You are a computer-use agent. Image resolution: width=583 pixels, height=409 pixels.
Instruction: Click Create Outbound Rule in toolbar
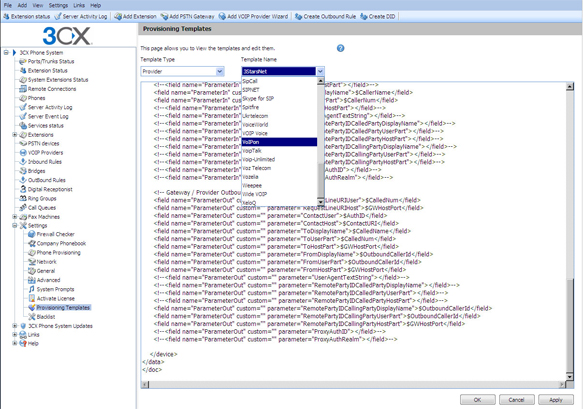coord(325,16)
